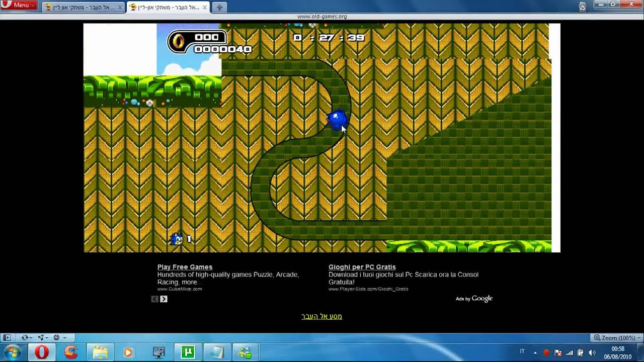Screen dimensions: 644x362
Task: Open the Giochi per PC Gratis ad link
Action: point(362,267)
